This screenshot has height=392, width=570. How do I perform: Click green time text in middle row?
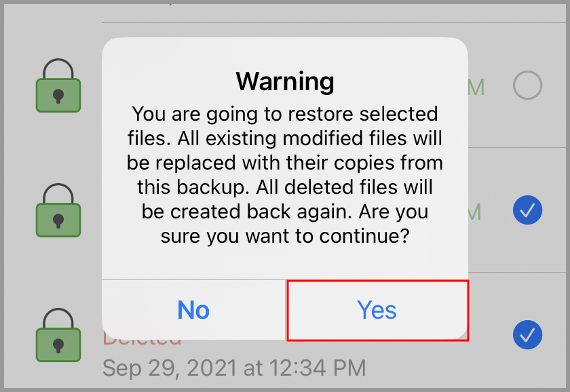pyautogui.click(x=475, y=212)
